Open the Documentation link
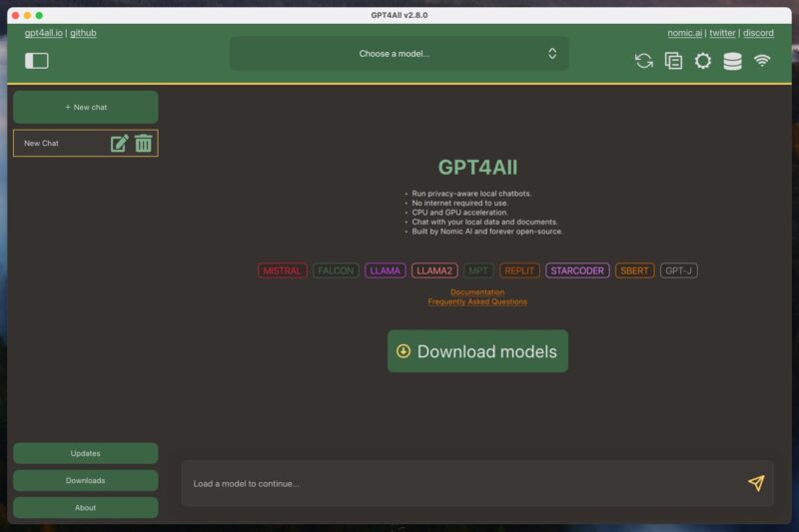Image resolution: width=799 pixels, height=532 pixels. pyautogui.click(x=477, y=292)
